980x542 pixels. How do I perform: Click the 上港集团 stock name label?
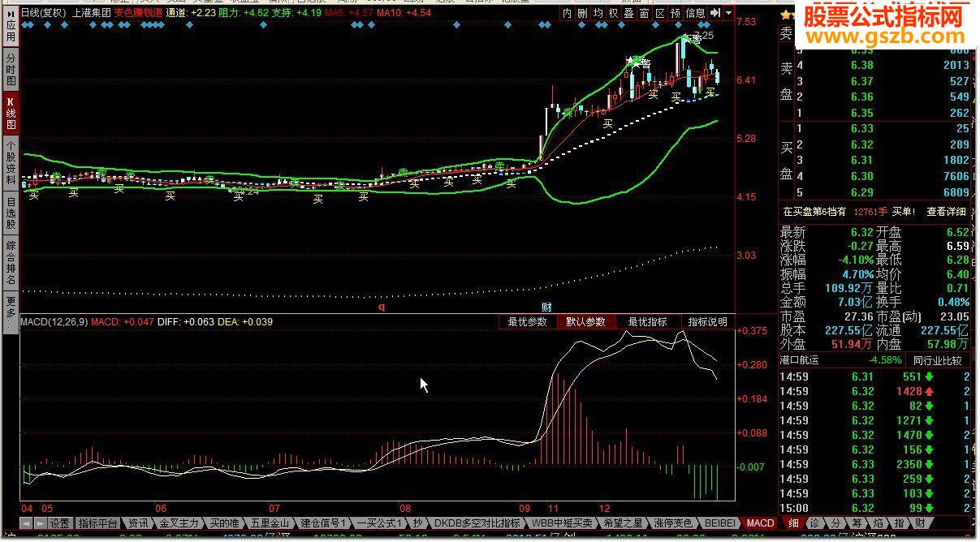(91, 13)
